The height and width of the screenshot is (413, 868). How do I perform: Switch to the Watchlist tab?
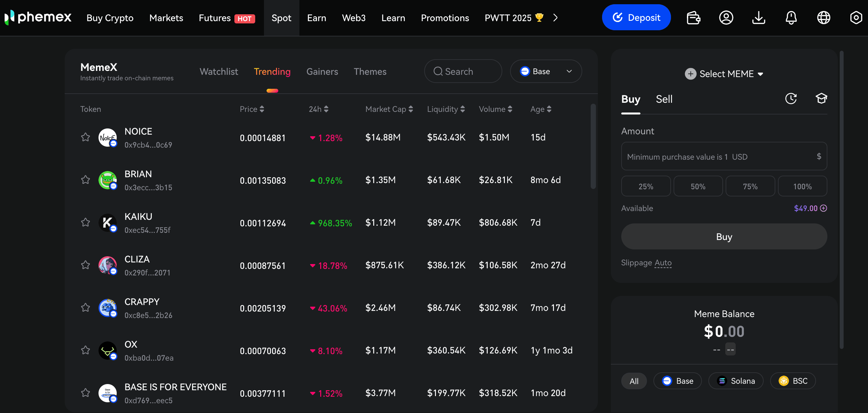(x=219, y=72)
